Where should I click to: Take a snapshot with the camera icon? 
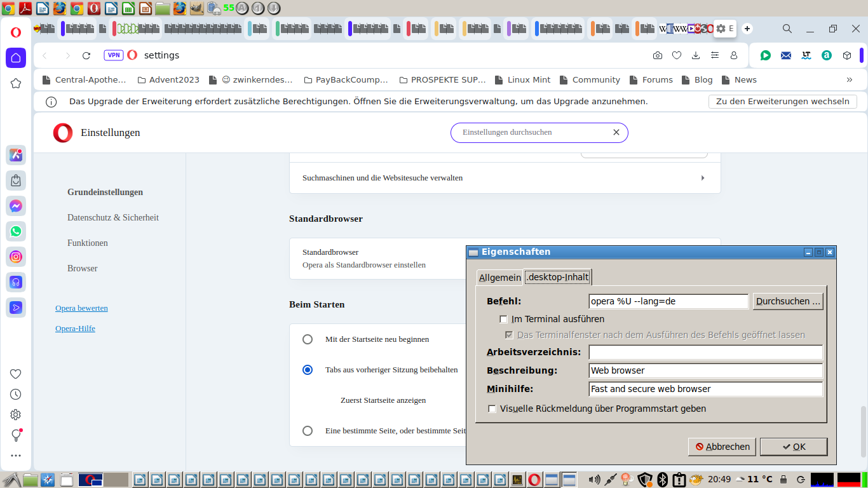(658, 55)
